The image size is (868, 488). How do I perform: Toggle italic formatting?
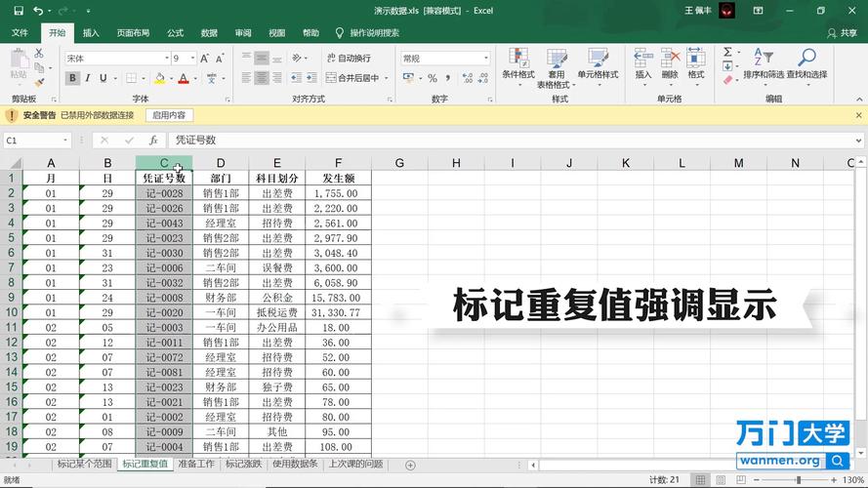click(x=88, y=78)
